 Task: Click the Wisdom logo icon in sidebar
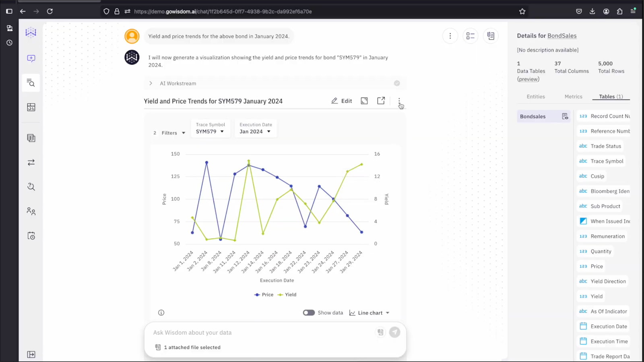click(31, 33)
